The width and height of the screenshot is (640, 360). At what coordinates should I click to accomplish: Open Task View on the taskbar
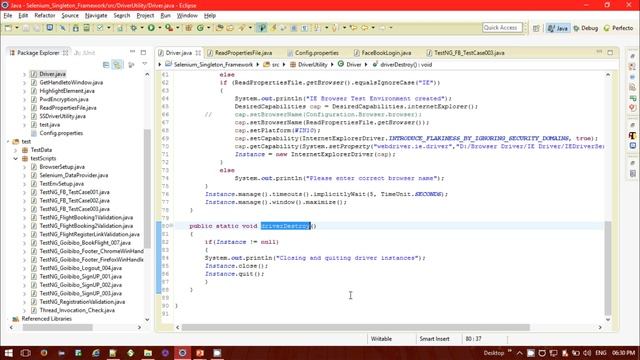(25, 353)
